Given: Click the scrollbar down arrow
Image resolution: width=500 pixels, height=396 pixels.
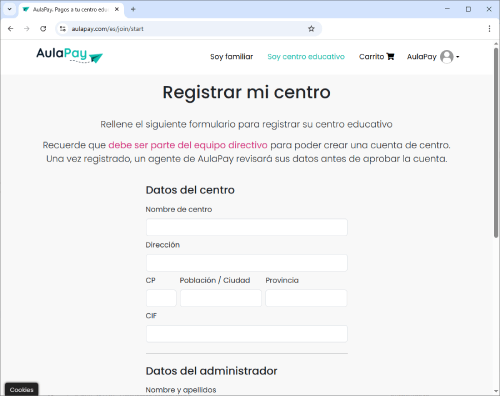Looking at the screenshot, I should pos(496,391).
